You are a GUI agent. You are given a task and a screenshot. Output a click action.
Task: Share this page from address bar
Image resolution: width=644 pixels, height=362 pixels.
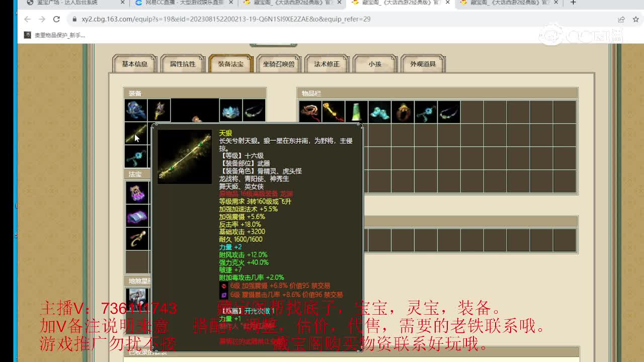point(621,19)
